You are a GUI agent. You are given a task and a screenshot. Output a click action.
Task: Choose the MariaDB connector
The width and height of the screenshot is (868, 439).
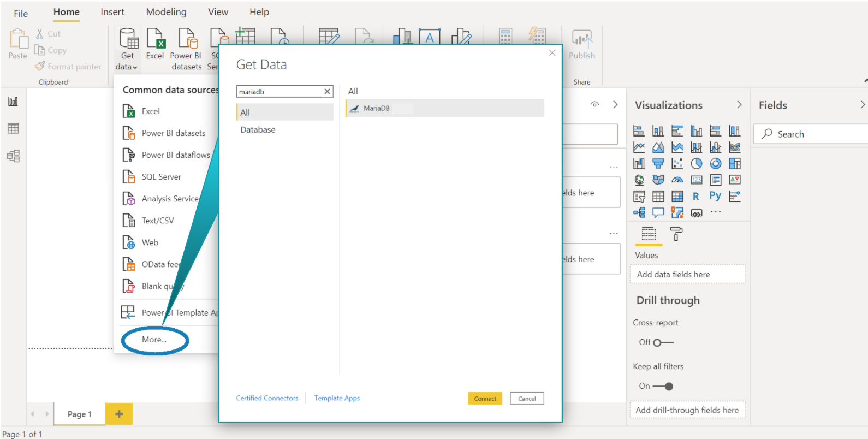[445, 108]
